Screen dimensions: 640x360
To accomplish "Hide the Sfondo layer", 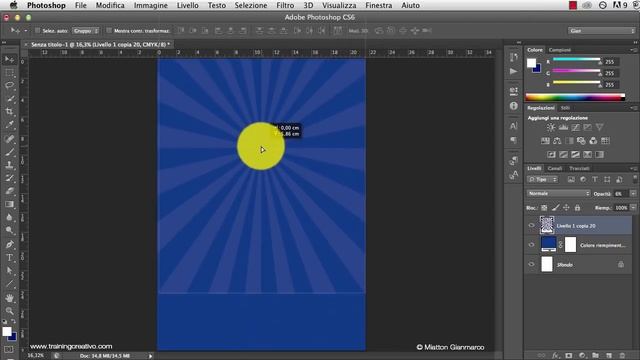I will (x=531, y=264).
